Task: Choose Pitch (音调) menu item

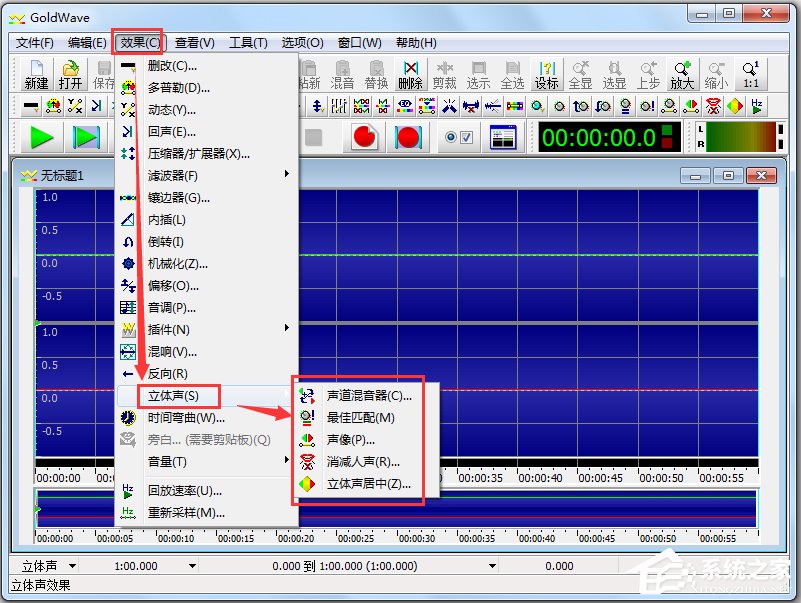Action: point(206,307)
